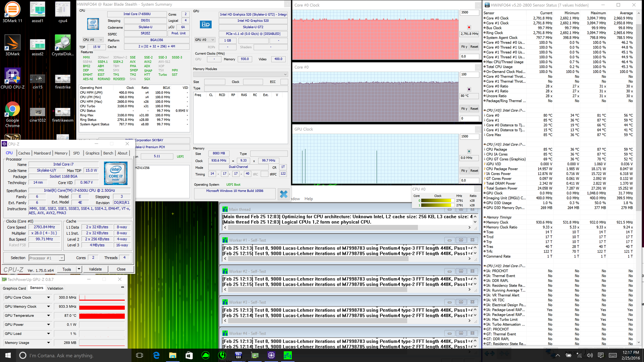The image size is (644, 362).
Task: Click the red color swatch in Core #0 Clock graph
Action: point(469,27)
